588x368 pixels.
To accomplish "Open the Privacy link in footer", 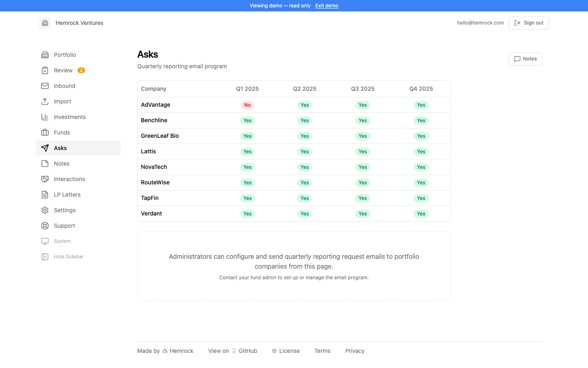I will coord(355,351).
